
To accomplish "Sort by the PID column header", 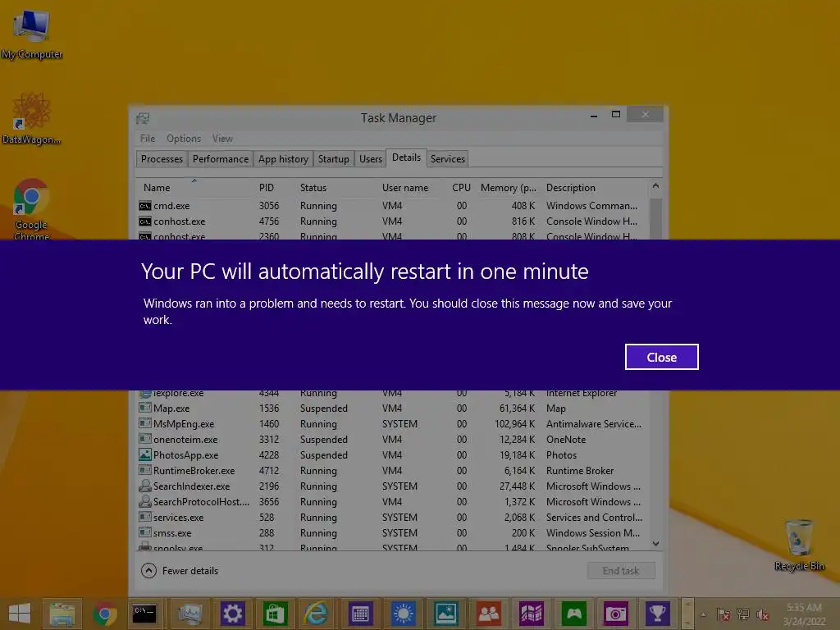I will [267, 188].
